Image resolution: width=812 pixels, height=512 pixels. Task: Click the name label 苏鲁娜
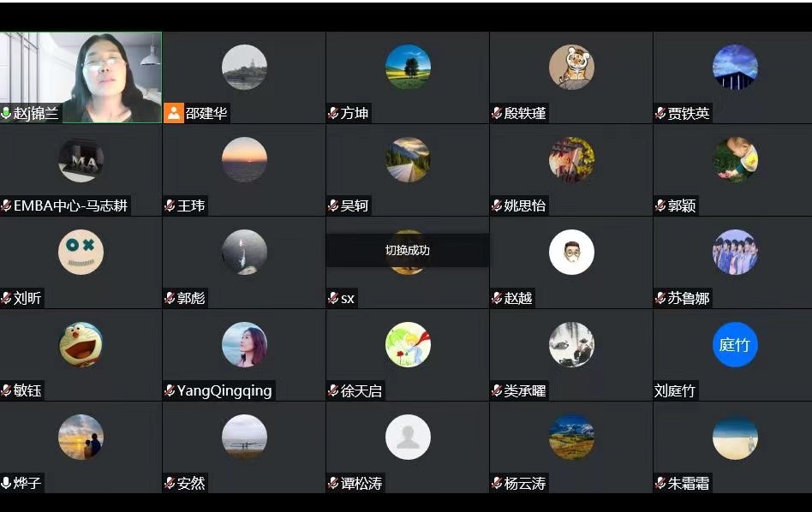[689, 298]
